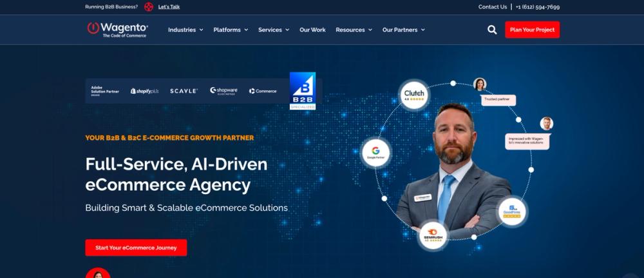This screenshot has width=644, height=278.
Task: Click the Full-Service, AI-Driven eCommerce Agency headline
Action: tap(176, 174)
